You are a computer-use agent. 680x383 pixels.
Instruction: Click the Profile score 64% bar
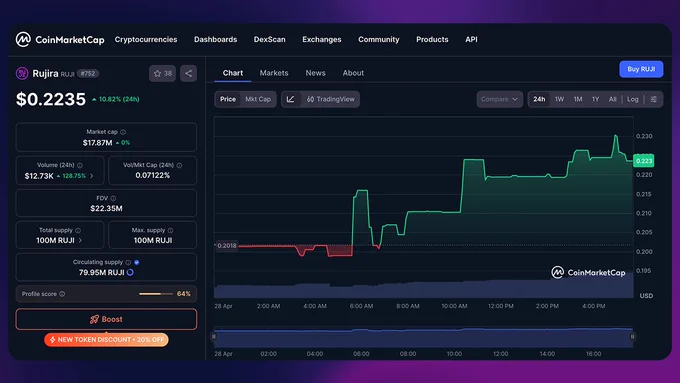pos(156,294)
